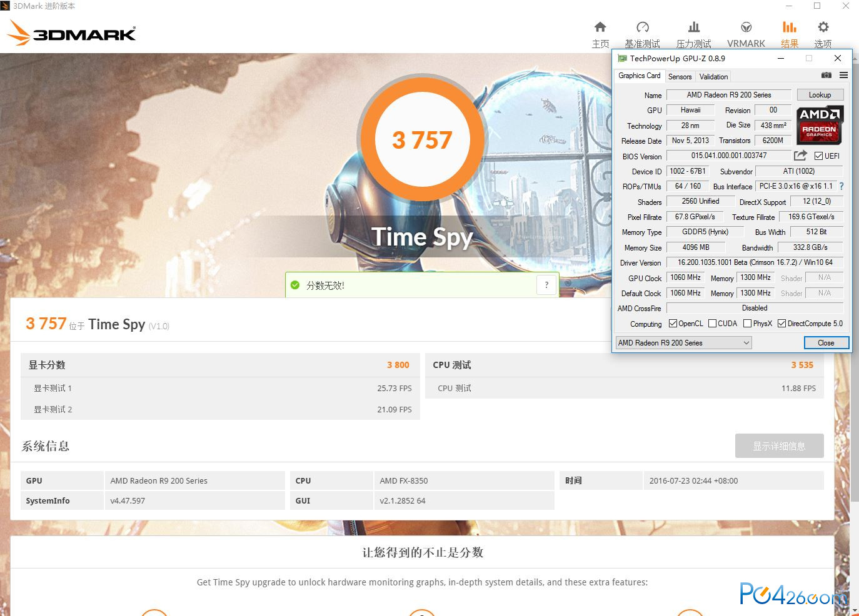The image size is (859, 616).
Task: Toggle the DirectCompute 5.0 checkbox
Action: click(781, 324)
